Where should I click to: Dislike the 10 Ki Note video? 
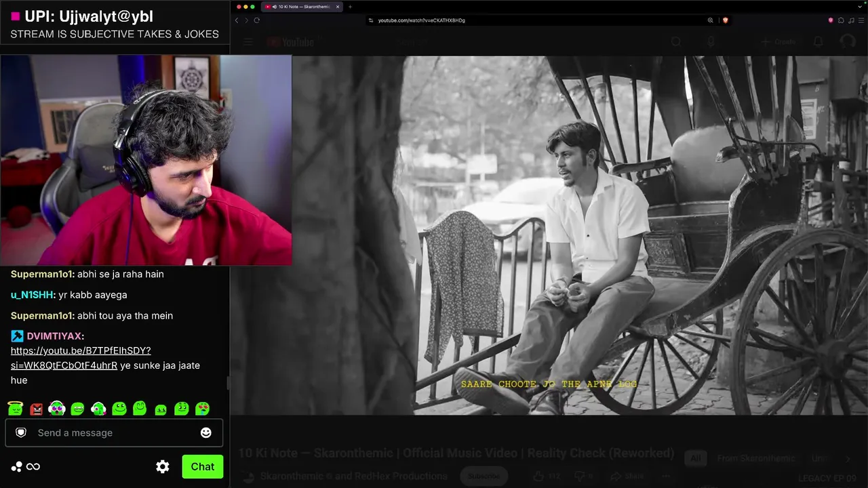click(583, 476)
